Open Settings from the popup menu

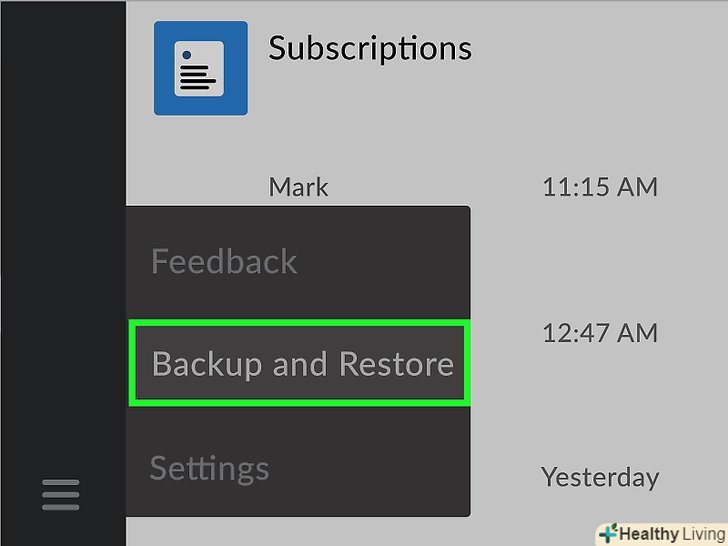[209, 468]
